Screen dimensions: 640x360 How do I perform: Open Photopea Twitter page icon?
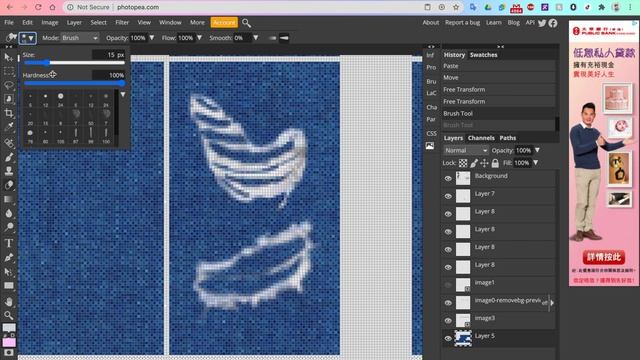pos(542,23)
